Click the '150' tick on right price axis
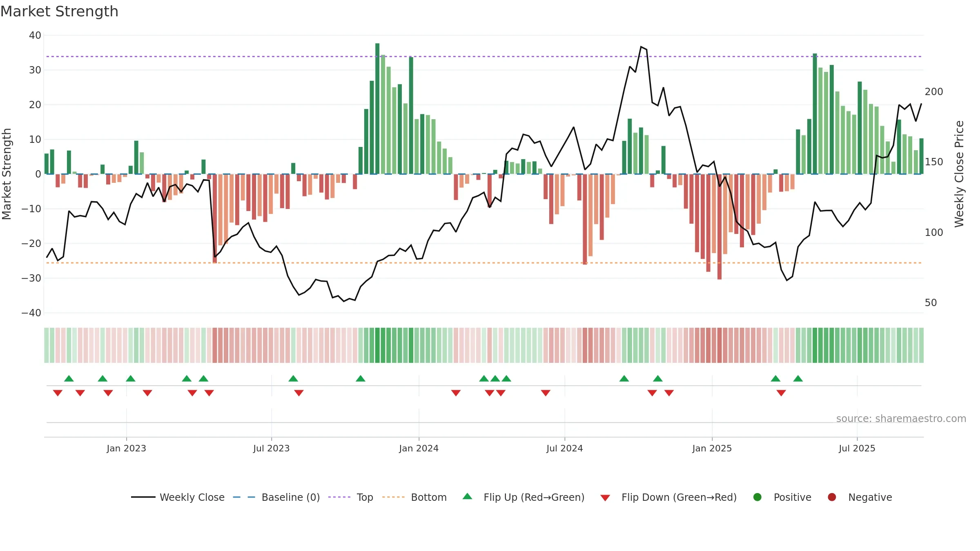980x551 pixels. [x=934, y=162]
